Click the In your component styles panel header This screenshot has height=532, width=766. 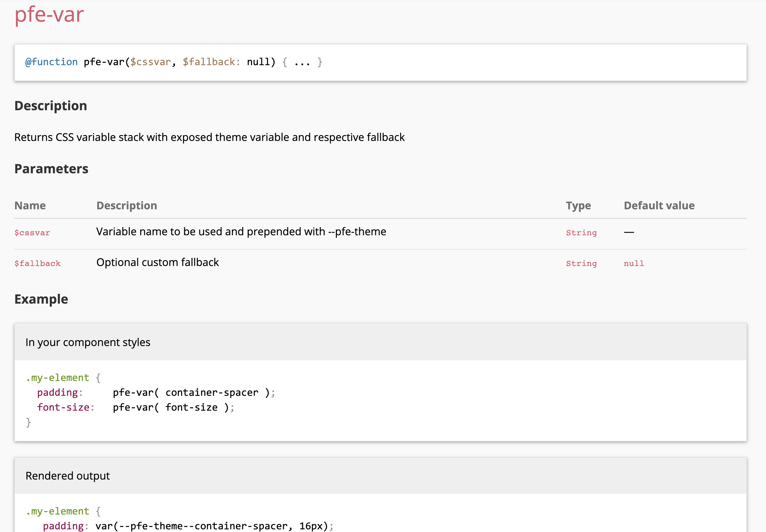(88, 342)
